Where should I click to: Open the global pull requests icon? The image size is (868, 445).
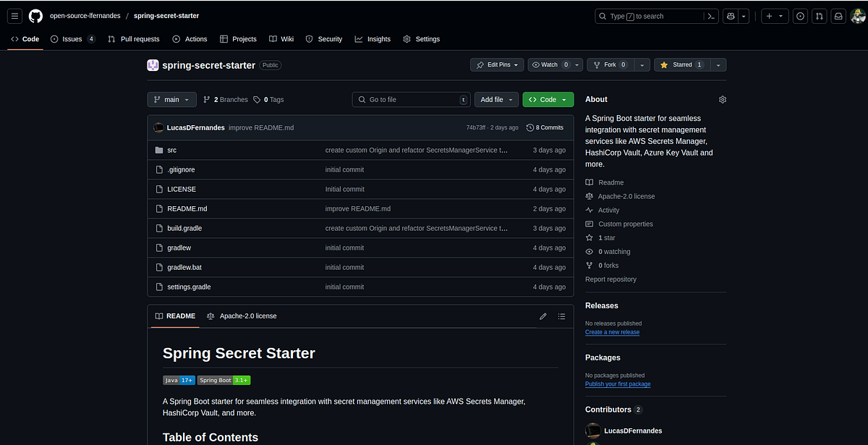click(819, 16)
